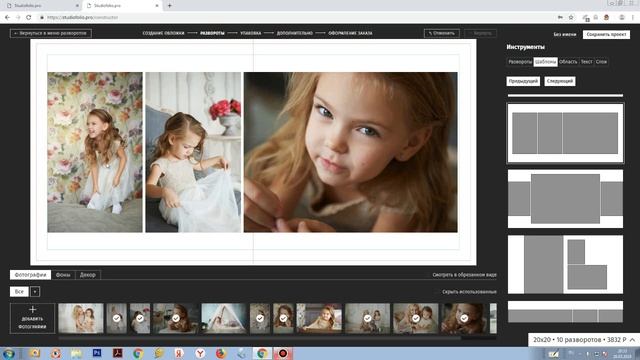640x360 pixels.
Task: Open the 'Развороты' tools tab
Action: (x=520, y=62)
